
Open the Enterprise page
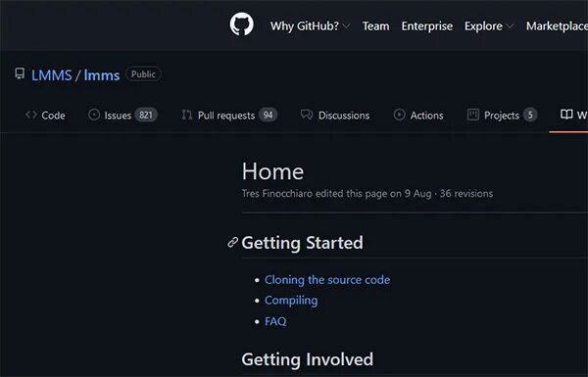coord(426,25)
